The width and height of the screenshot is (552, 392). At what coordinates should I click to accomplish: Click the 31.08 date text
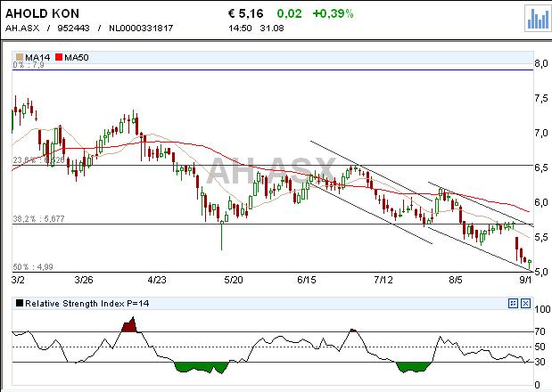coord(272,29)
